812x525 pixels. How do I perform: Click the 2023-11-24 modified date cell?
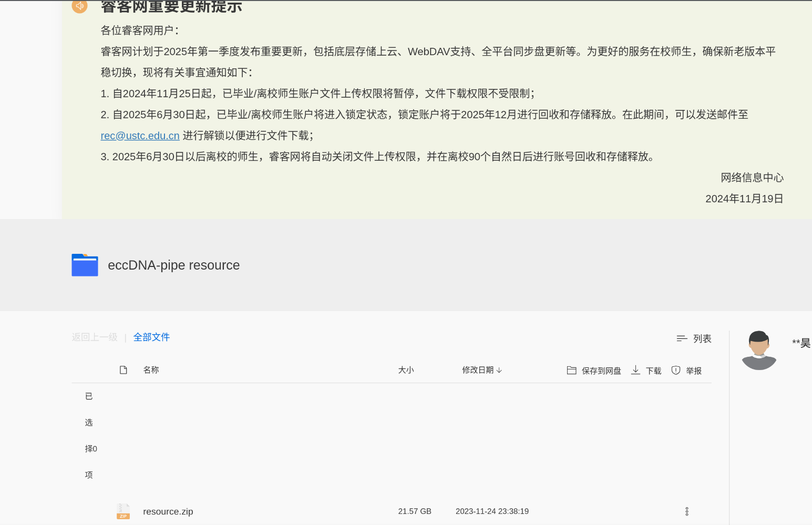pyautogui.click(x=492, y=511)
